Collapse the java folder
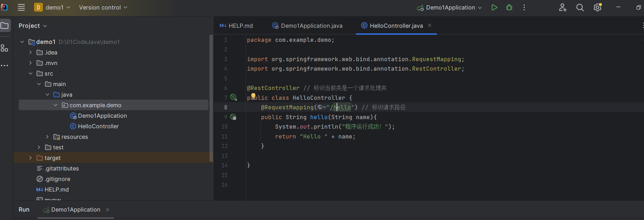The image size is (644, 220). click(x=47, y=95)
